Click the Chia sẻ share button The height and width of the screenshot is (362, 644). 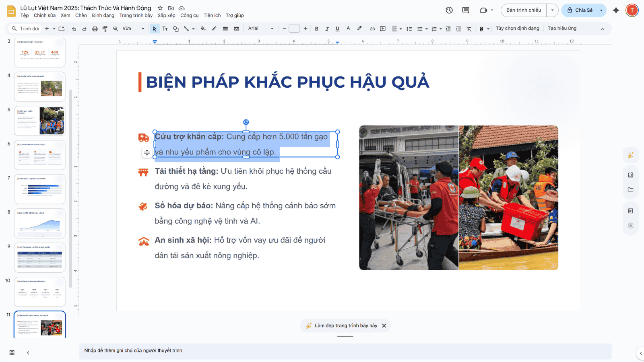coord(580,10)
